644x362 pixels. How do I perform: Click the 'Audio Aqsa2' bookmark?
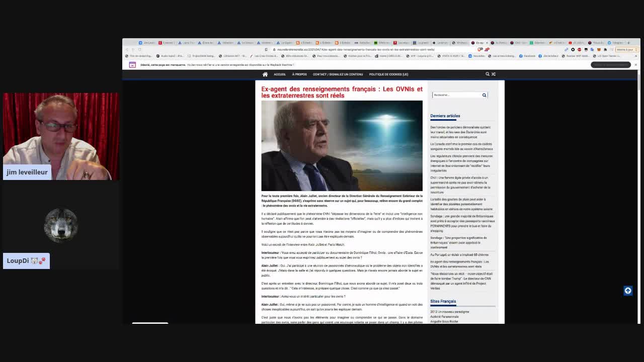point(170,56)
